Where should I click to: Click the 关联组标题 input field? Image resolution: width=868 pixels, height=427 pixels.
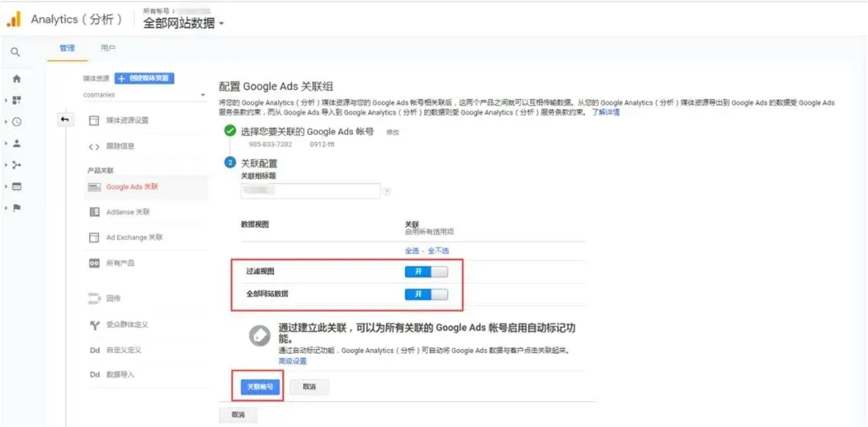[310, 191]
